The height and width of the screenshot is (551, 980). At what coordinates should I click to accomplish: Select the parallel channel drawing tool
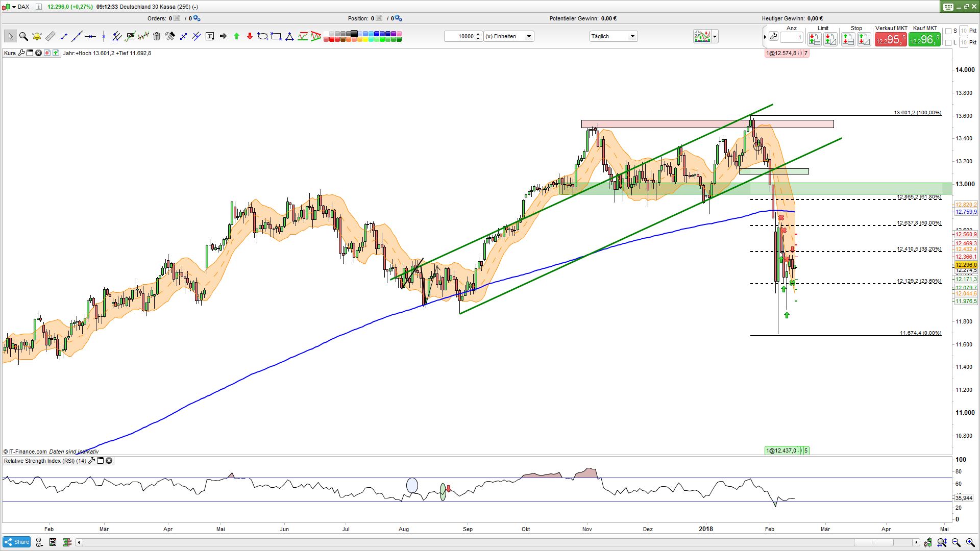tap(116, 36)
